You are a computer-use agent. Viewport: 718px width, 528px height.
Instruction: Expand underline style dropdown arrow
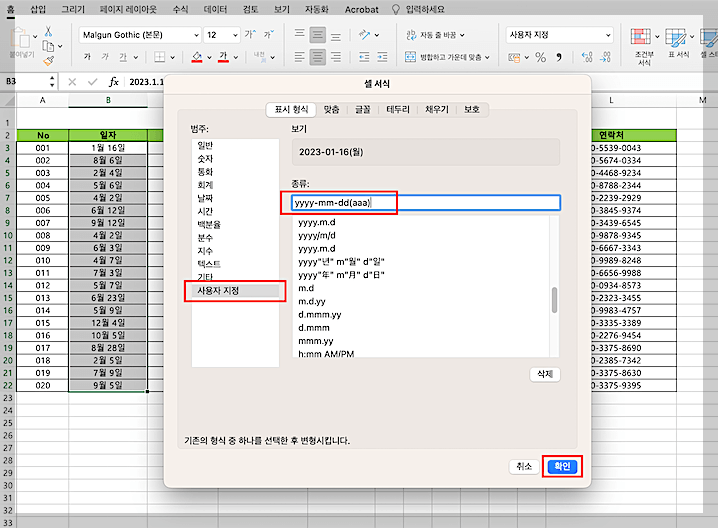[x=136, y=58]
